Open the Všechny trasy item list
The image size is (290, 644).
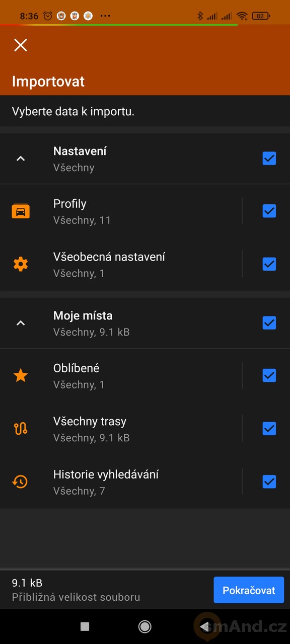point(121,429)
